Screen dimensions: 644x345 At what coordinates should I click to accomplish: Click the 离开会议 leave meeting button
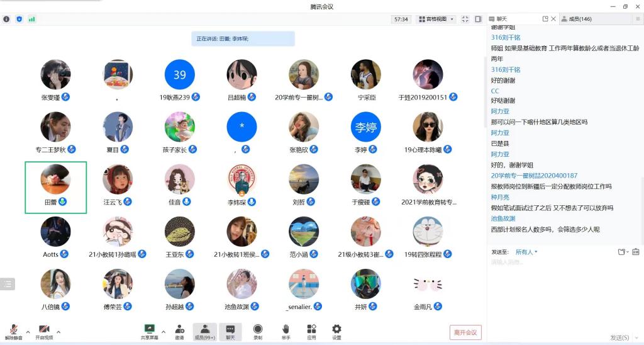click(465, 332)
